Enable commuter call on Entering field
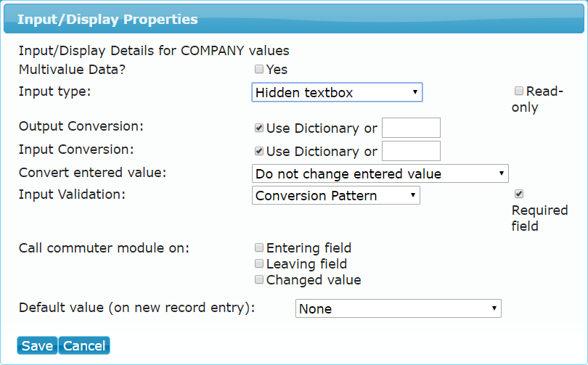Viewport: 588px width, 365px height. (258, 247)
